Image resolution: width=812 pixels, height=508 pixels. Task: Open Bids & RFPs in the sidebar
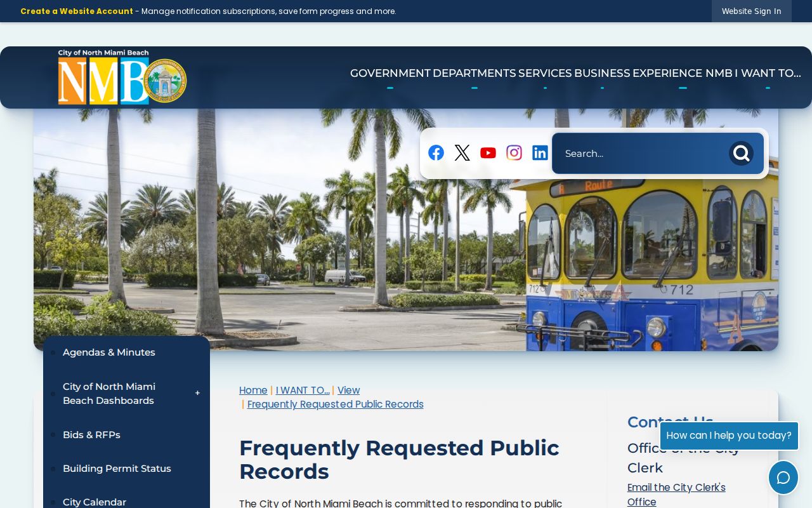(91, 435)
